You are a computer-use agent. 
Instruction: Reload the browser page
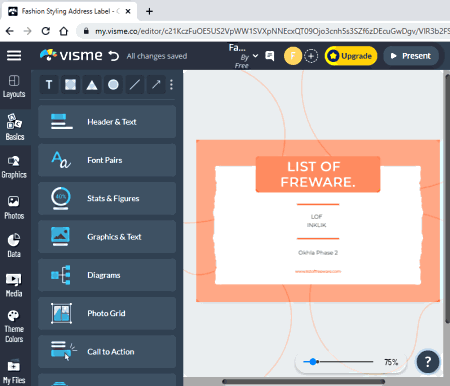46,31
